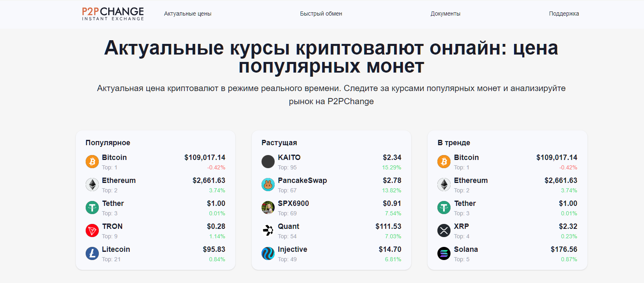Click the P2PChange Instant Exchange logo
The image size is (644, 283).
[x=113, y=14]
